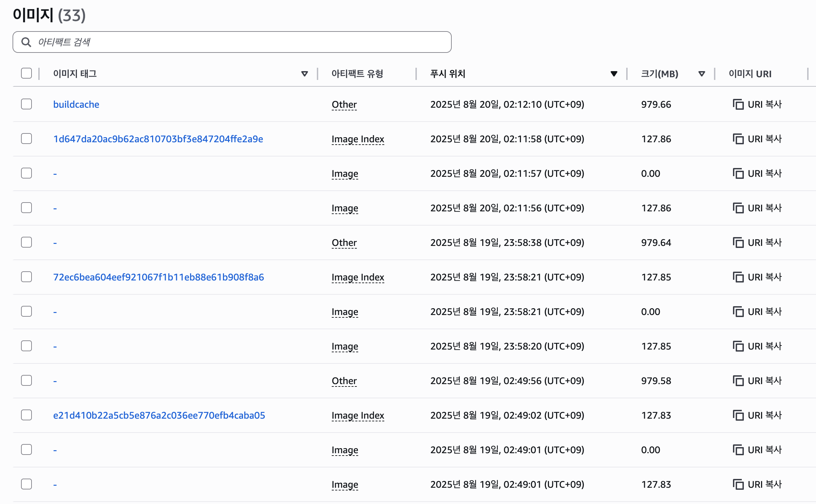This screenshot has width=816, height=504.
Task: Copy URI of the 979.58 MB artifact
Action: pos(757,381)
